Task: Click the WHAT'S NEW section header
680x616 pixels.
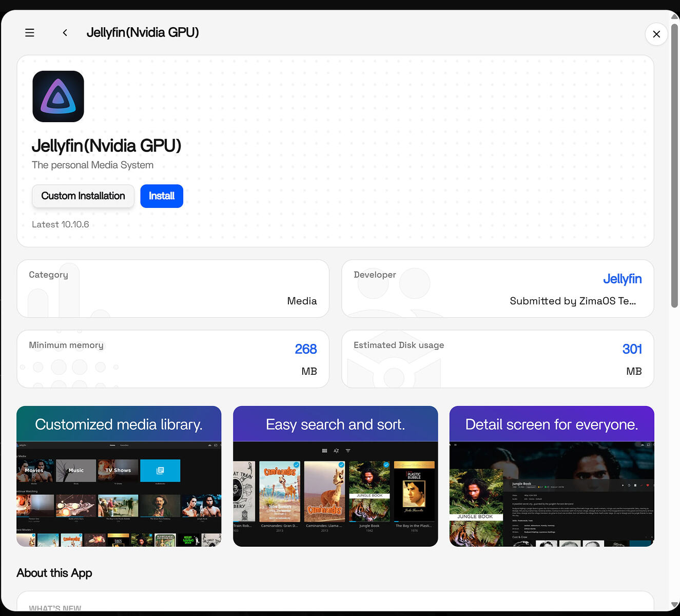Action: pyautogui.click(x=55, y=608)
